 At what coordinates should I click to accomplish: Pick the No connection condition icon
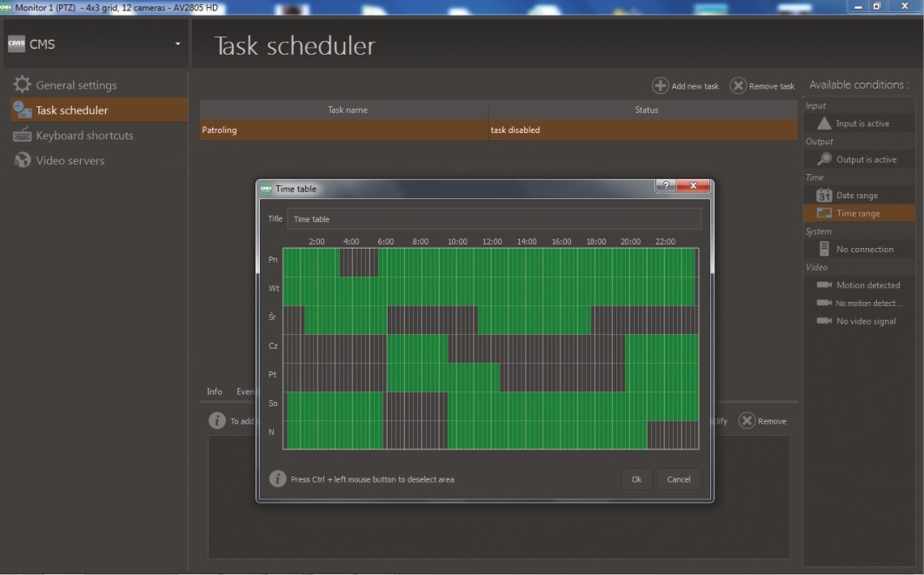pos(823,249)
